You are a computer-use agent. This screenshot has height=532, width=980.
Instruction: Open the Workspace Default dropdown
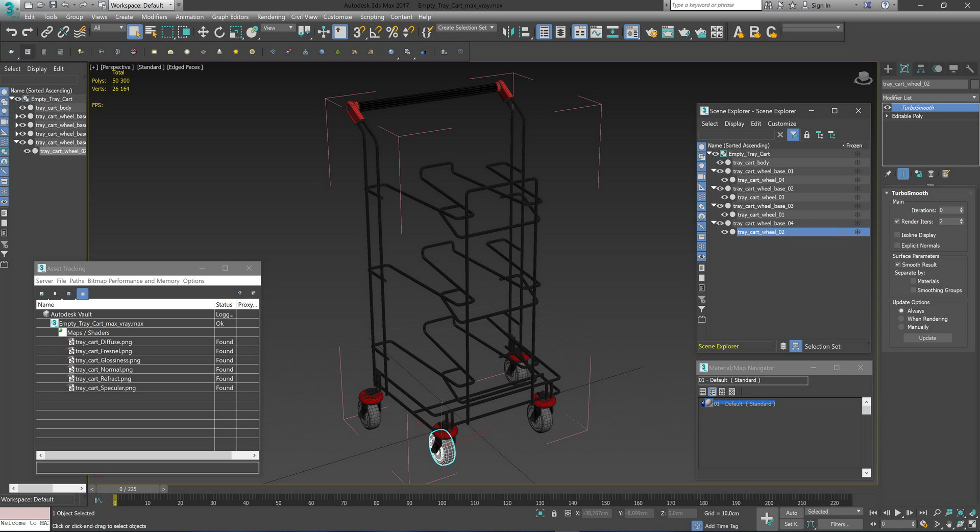pos(142,5)
